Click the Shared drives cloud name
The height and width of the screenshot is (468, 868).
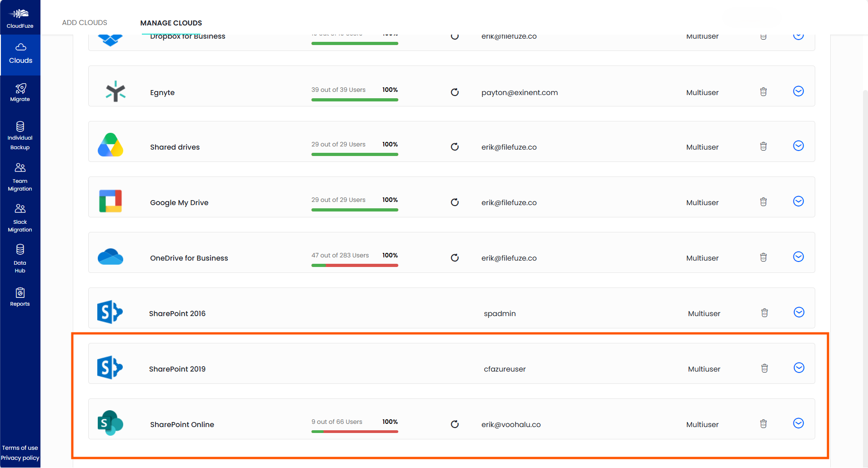(x=175, y=147)
